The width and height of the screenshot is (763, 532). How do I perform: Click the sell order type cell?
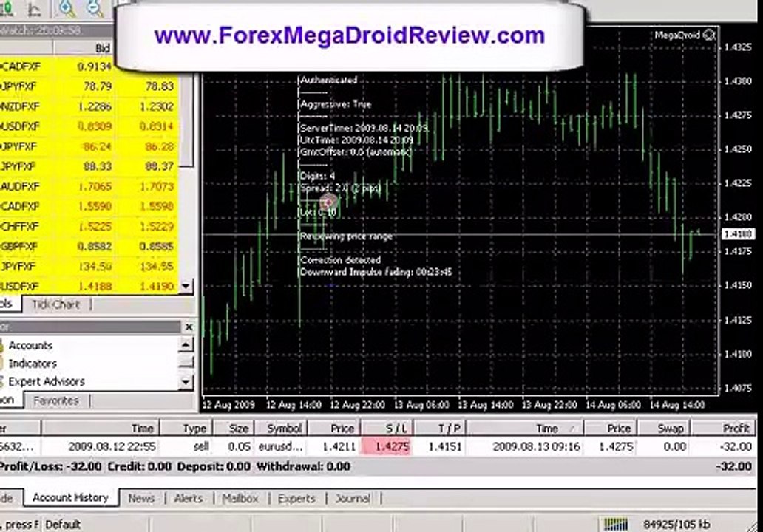click(187, 446)
